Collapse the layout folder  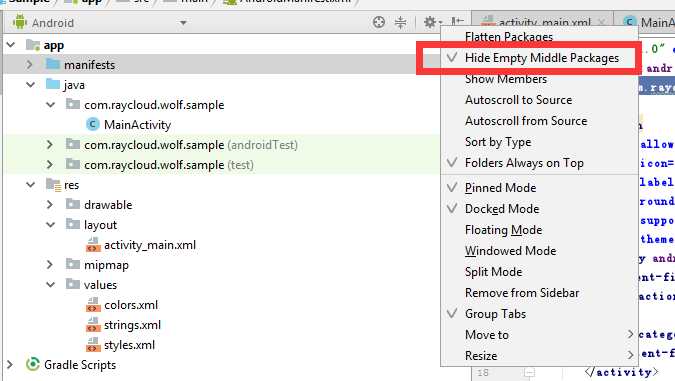[50, 225]
